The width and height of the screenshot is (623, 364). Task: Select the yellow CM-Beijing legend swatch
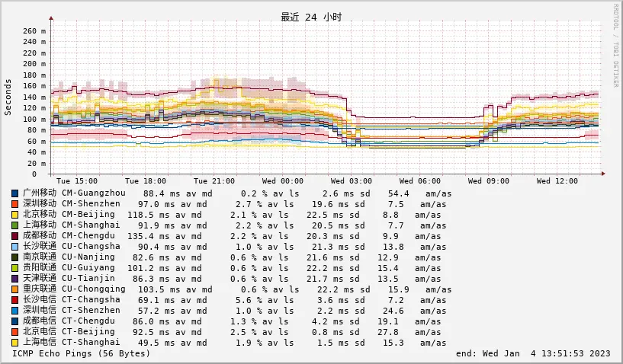pos(15,215)
